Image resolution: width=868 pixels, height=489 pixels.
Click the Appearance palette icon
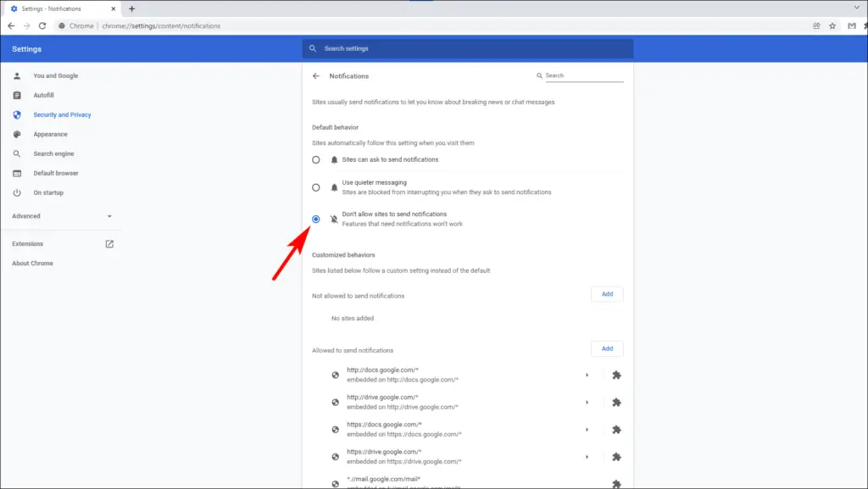[17, 135]
